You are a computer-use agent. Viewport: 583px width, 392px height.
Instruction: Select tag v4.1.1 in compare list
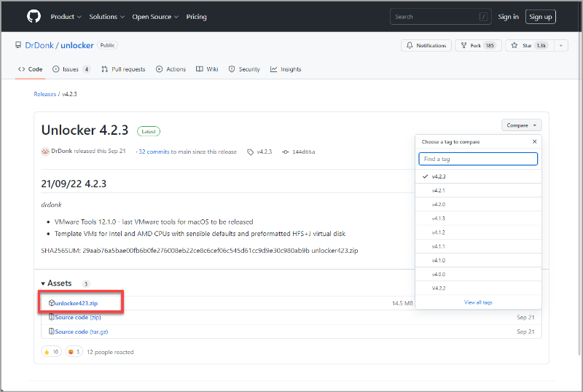(x=478, y=246)
